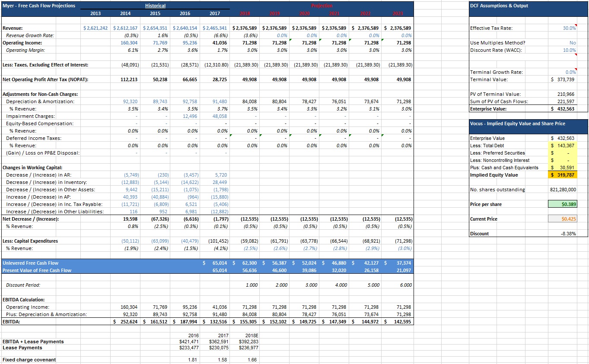Select the Current Price cell $0.425
This screenshot has height=364, width=589.
tap(564, 219)
